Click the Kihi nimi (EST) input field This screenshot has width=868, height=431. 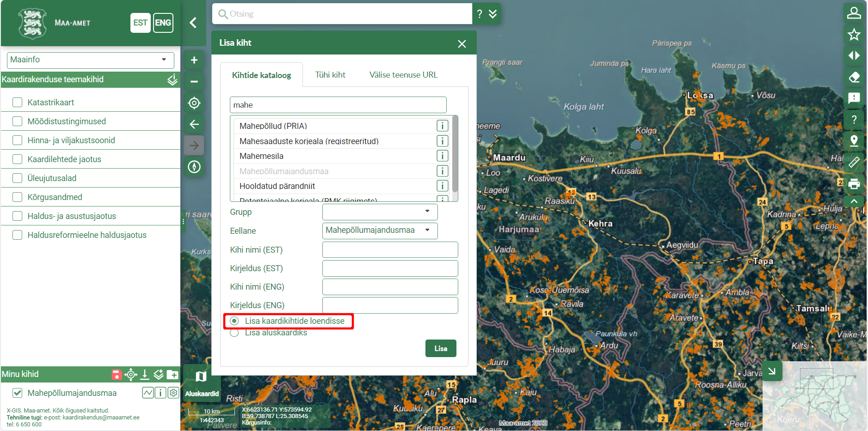pyautogui.click(x=390, y=250)
